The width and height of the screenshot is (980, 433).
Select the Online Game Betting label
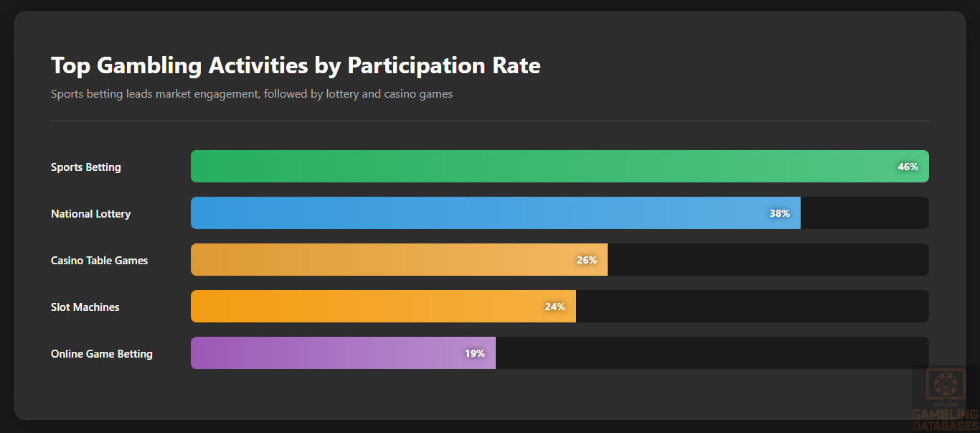click(102, 354)
